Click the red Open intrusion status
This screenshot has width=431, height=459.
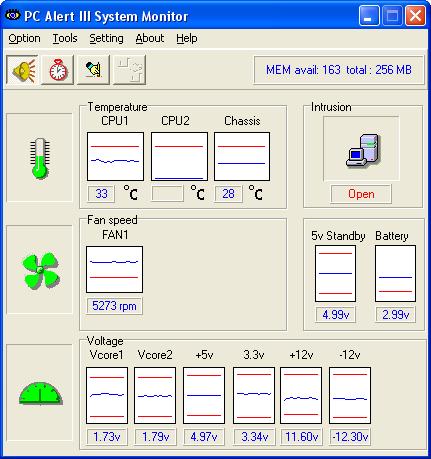coord(361,194)
